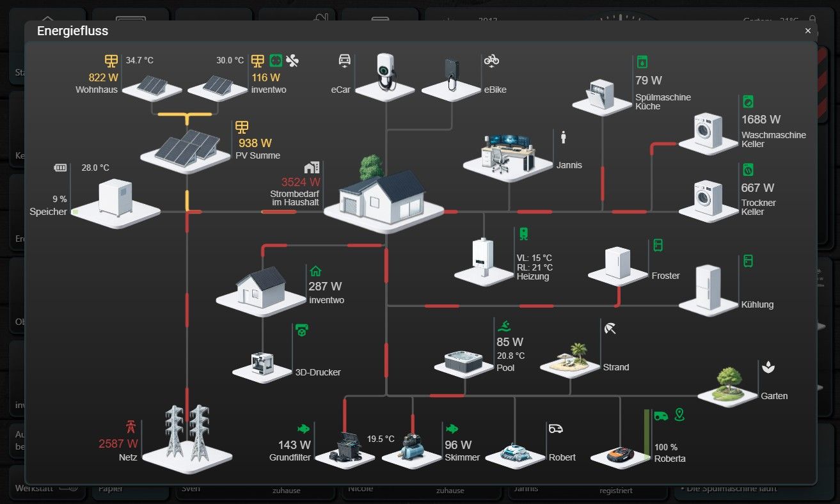Open the Waschmaschine Keller washer icon

pyautogui.click(x=748, y=101)
